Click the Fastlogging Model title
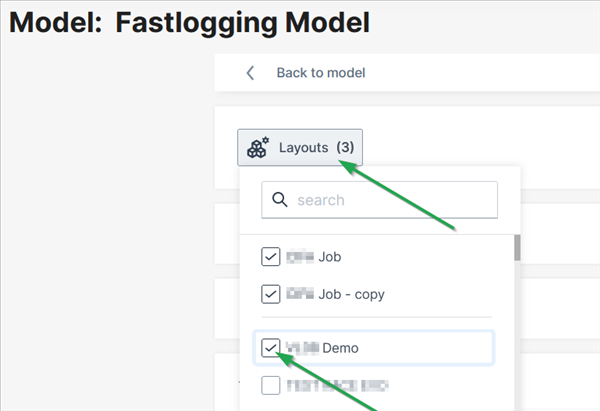This screenshot has height=411, width=600. pyautogui.click(x=243, y=21)
